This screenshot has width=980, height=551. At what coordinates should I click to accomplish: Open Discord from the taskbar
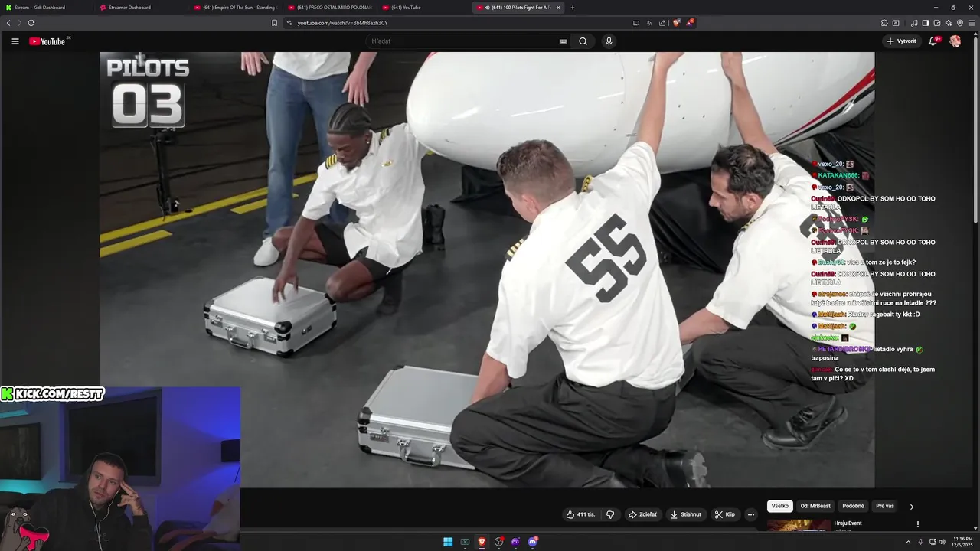(532, 542)
